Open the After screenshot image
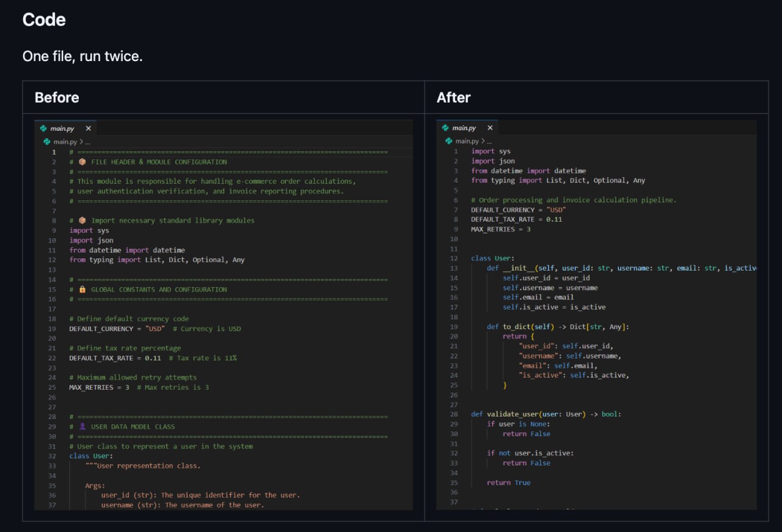 tap(596, 315)
